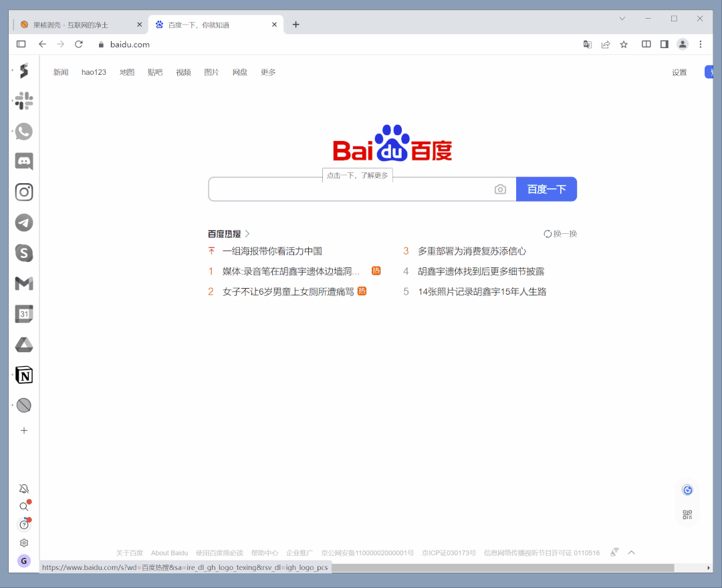Screen dimensions: 722x588
Task: Open Slack from the sidebar
Action: click(x=24, y=101)
